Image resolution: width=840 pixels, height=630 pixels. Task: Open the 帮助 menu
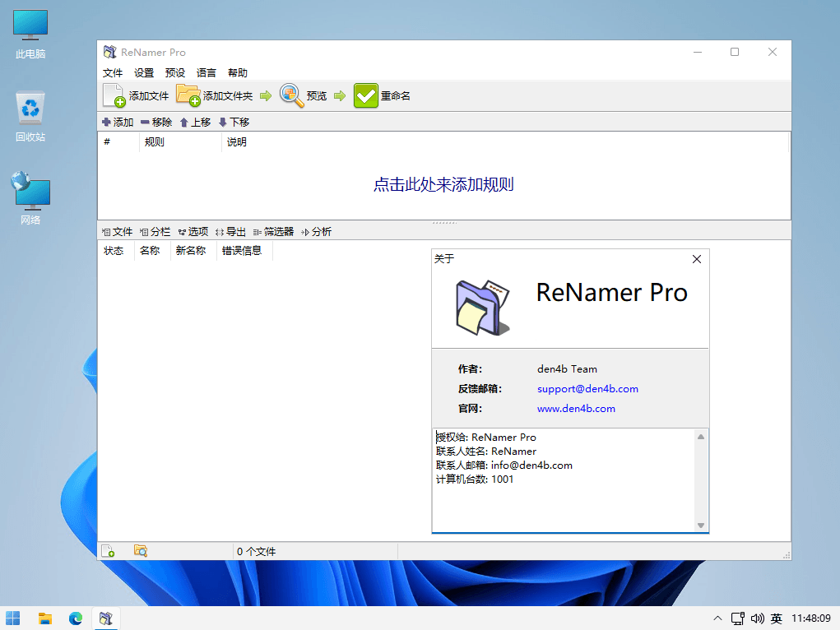pos(237,73)
